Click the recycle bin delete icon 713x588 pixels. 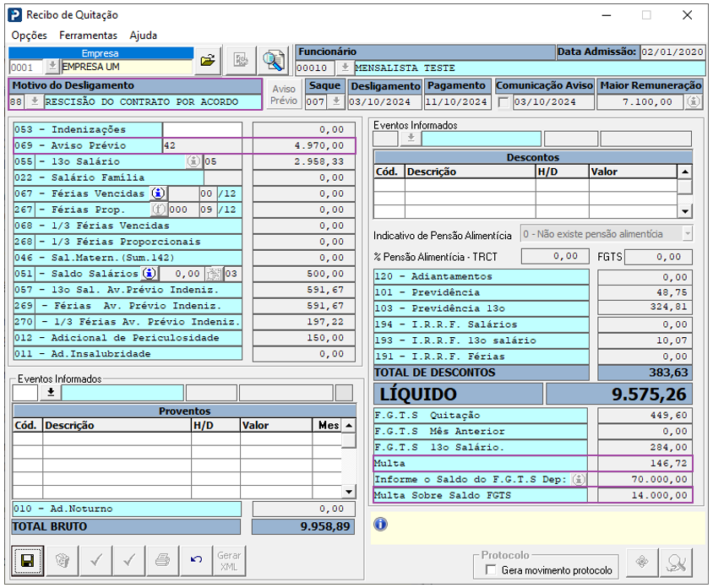[63, 561]
